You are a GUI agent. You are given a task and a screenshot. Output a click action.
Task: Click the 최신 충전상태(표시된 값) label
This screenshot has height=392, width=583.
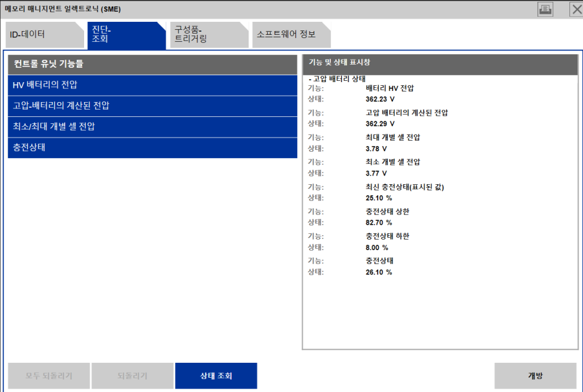click(x=404, y=187)
